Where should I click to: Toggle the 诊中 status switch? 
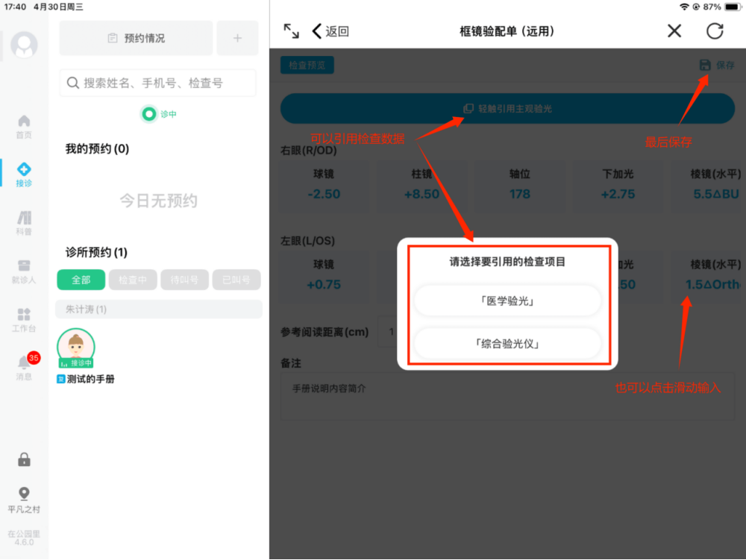click(x=149, y=114)
